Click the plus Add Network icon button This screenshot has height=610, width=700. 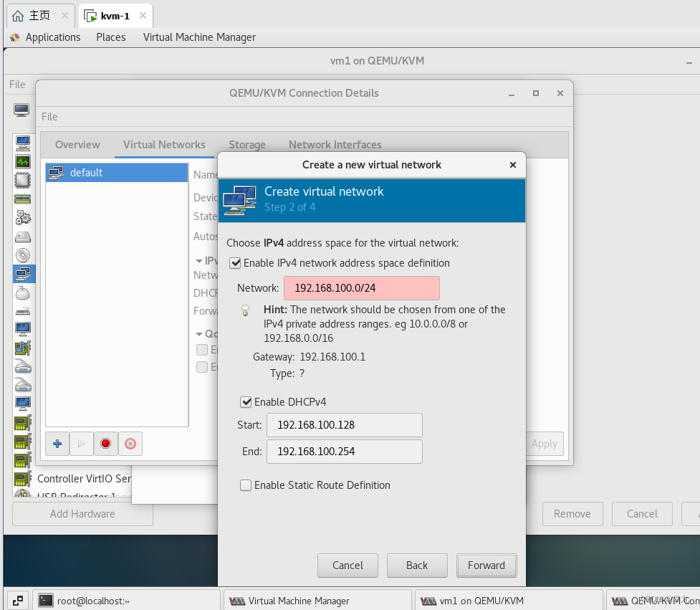coord(57,444)
